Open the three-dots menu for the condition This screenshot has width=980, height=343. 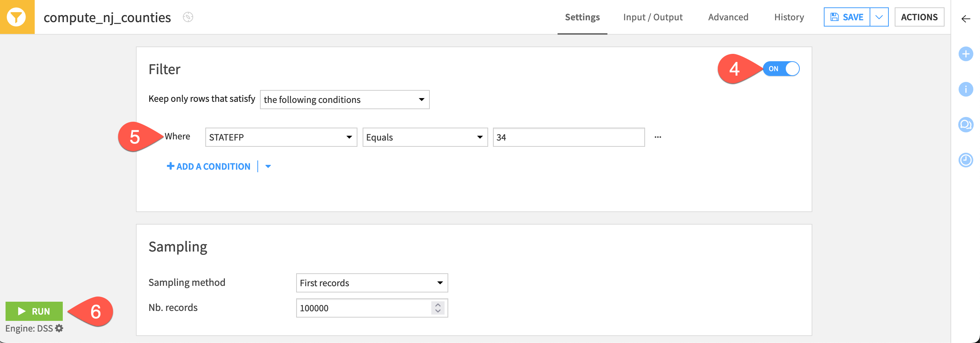coord(658,137)
